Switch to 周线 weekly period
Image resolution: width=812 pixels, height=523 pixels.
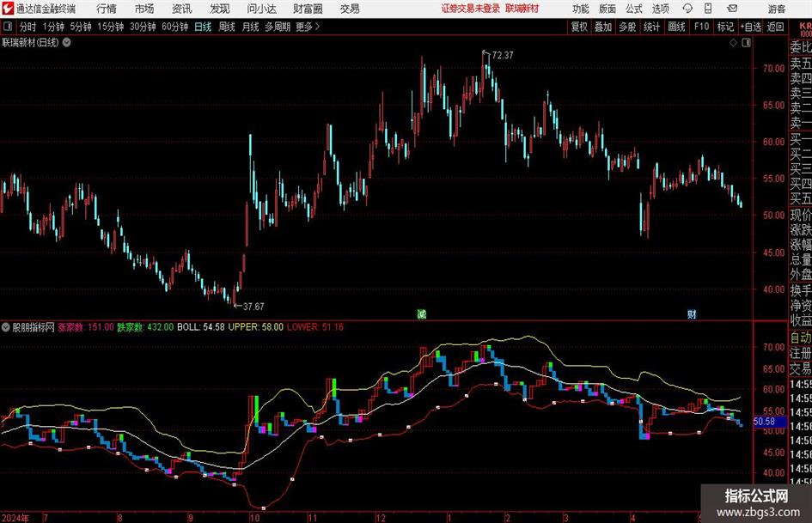coord(227,27)
